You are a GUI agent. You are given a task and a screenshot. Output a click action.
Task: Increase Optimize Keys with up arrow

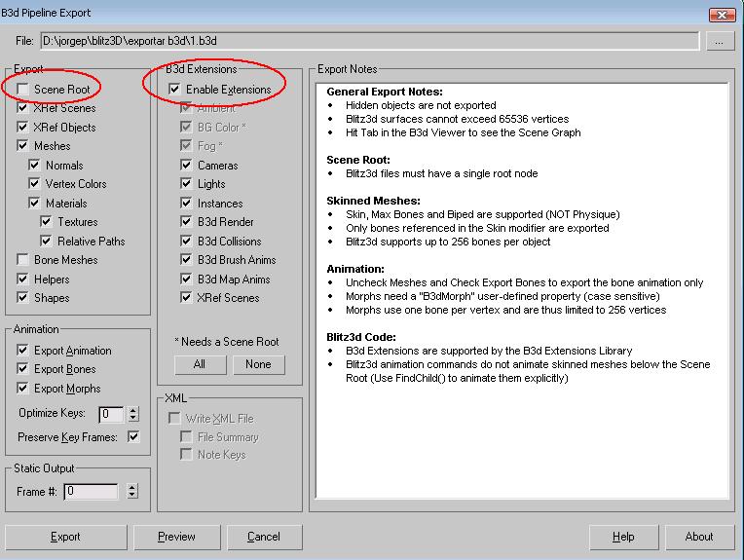133,411
